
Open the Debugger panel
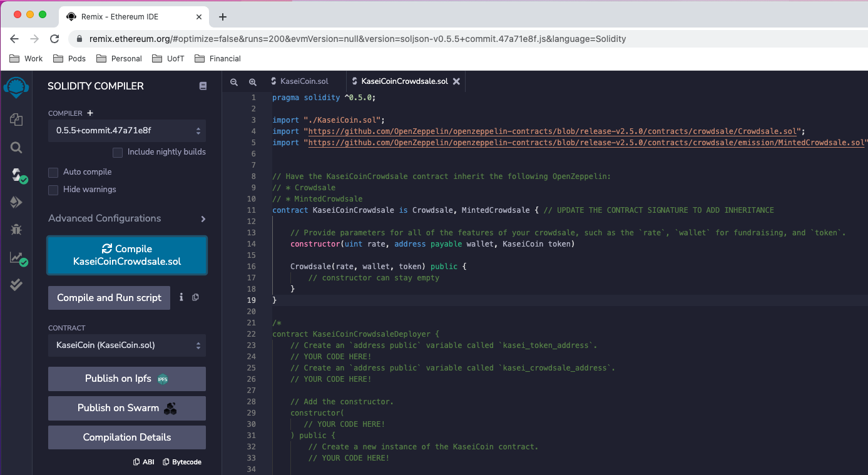point(16,229)
